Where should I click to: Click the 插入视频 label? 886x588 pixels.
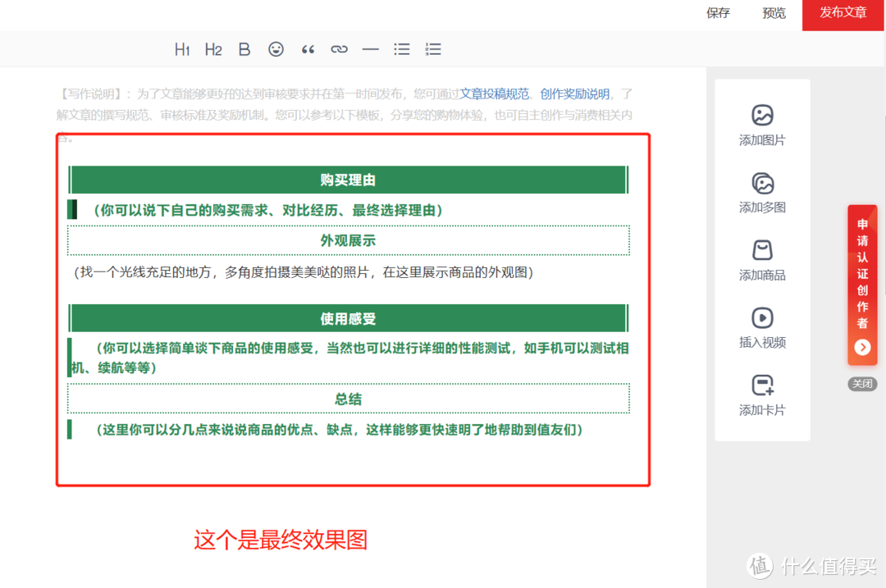tap(762, 342)
